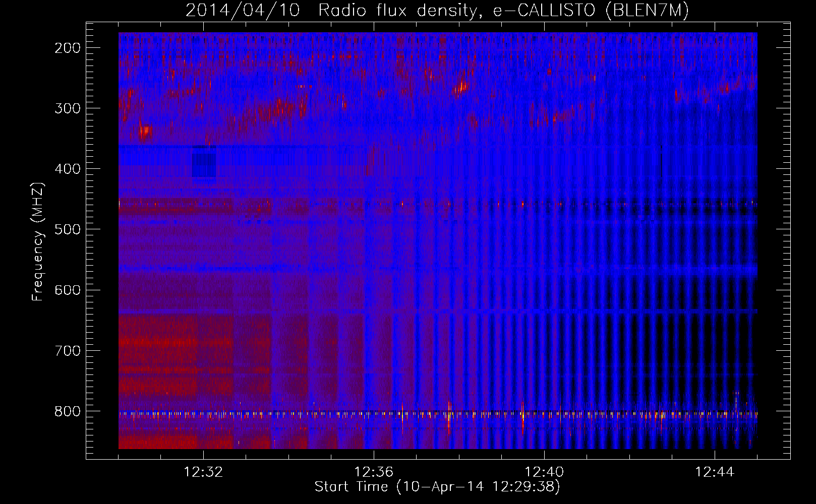
Task: Click the 'Start Time (10-Apr-14 12:29:38)' label
Action: [437, 487]
